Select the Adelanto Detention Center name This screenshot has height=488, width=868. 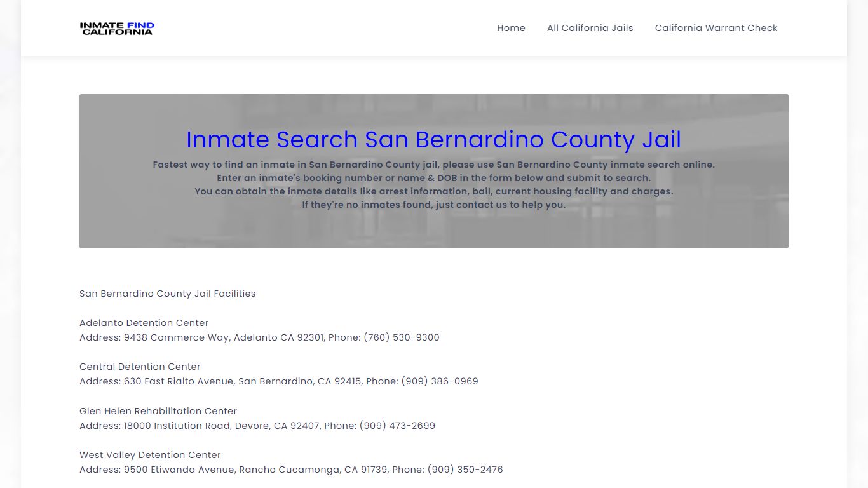[x=144, y=323]
